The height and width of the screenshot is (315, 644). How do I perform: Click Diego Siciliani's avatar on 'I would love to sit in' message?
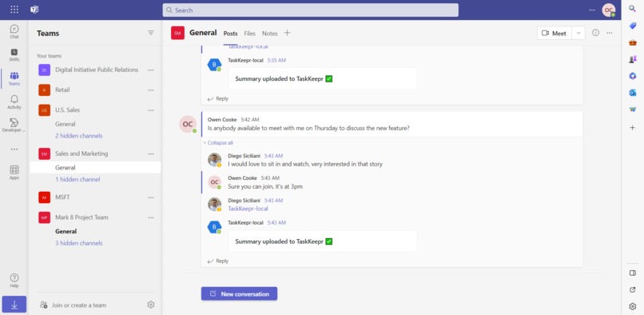tap(214, 160)
